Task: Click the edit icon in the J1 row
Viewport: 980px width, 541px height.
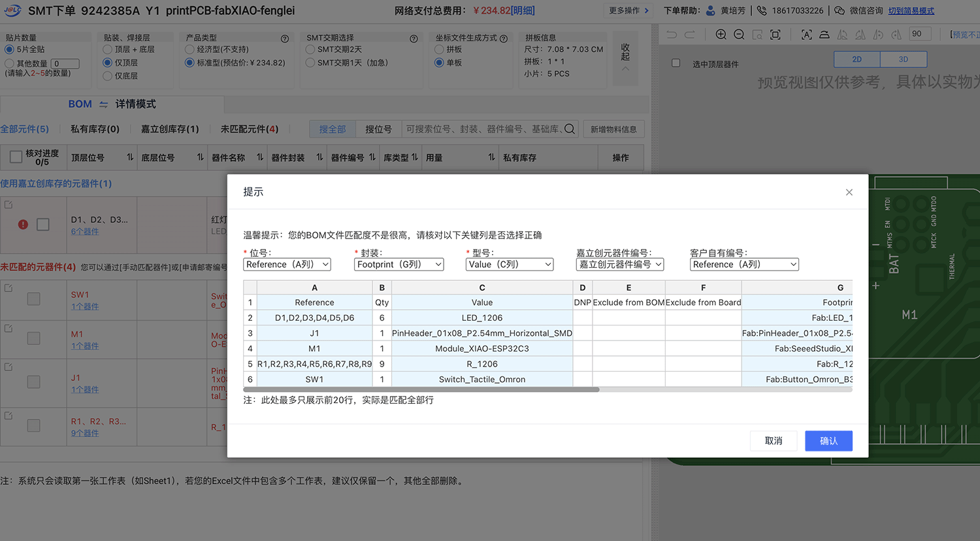Action: point(8,367)
